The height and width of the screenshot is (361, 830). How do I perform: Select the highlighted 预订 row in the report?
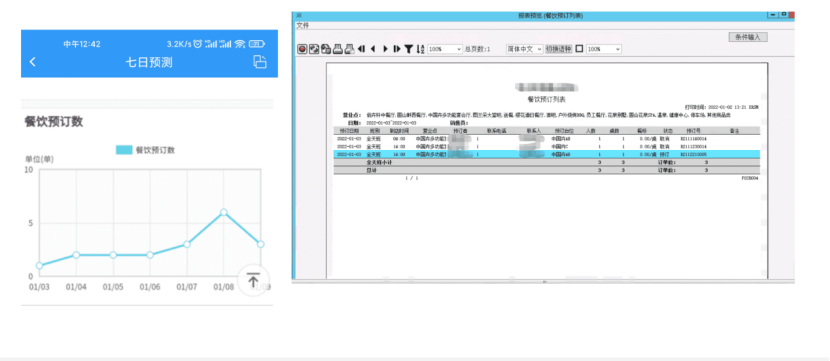pos(547,154)
